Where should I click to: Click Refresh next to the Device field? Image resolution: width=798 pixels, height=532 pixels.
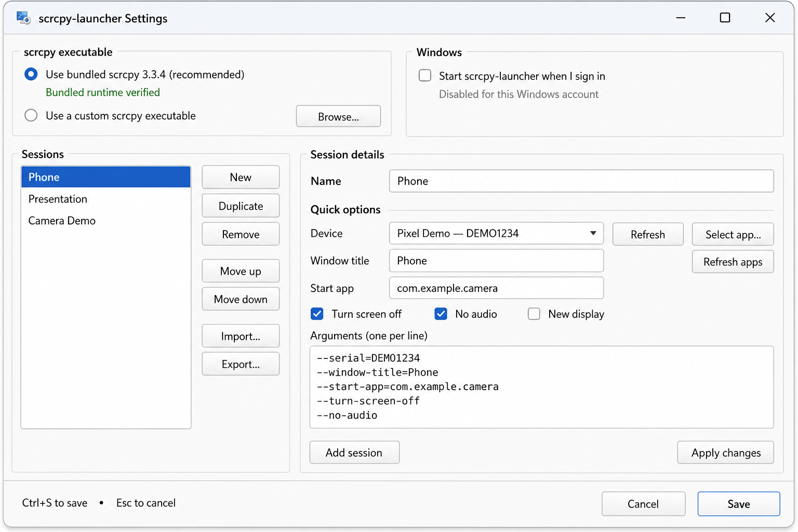tap(648, 234)
